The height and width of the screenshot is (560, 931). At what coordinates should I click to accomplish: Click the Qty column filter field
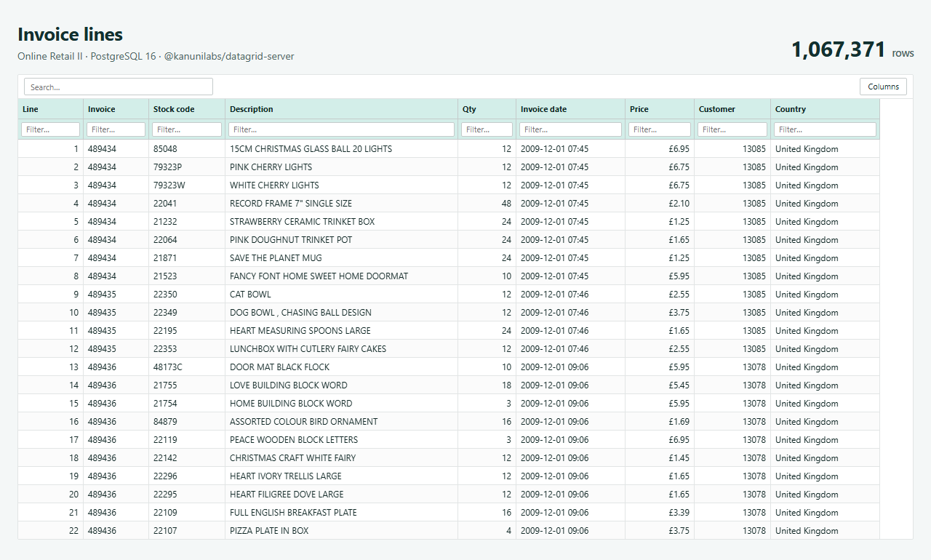(x=487, y=129)
